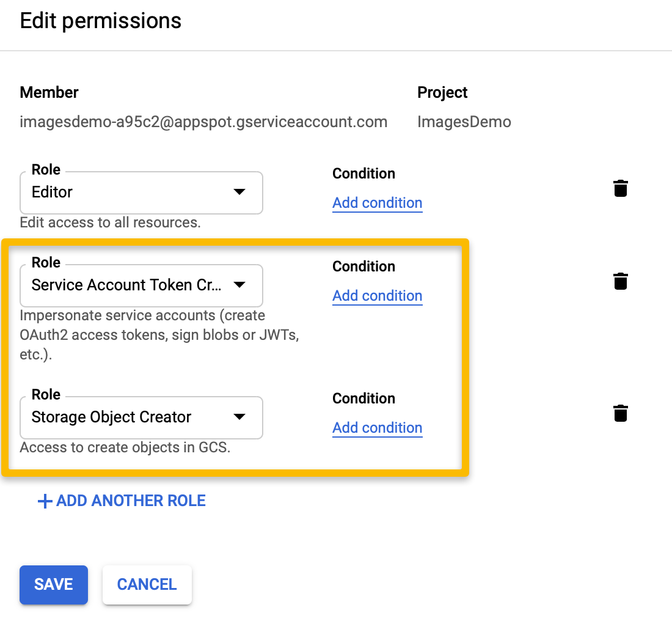Screen dimensions: 672x643
Task: Add condition for Storage Object Creator role
Action: 377,428
